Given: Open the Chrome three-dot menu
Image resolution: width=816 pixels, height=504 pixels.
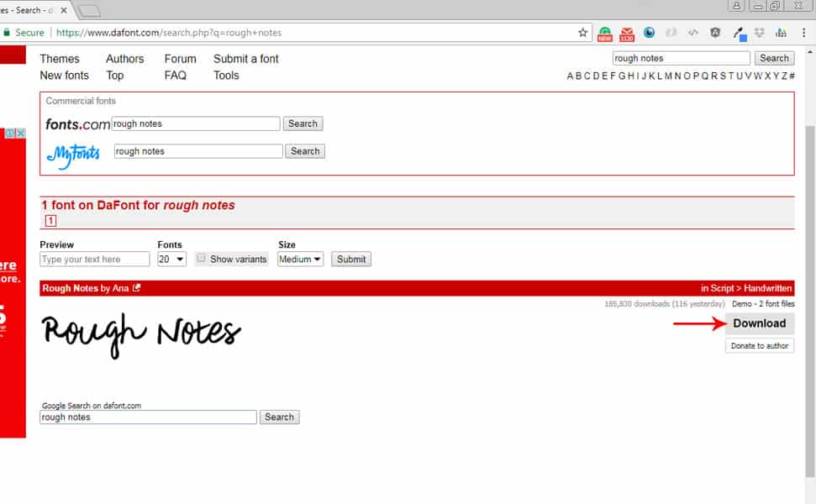Looking at the screenshot, I should (x=803, y=33).
